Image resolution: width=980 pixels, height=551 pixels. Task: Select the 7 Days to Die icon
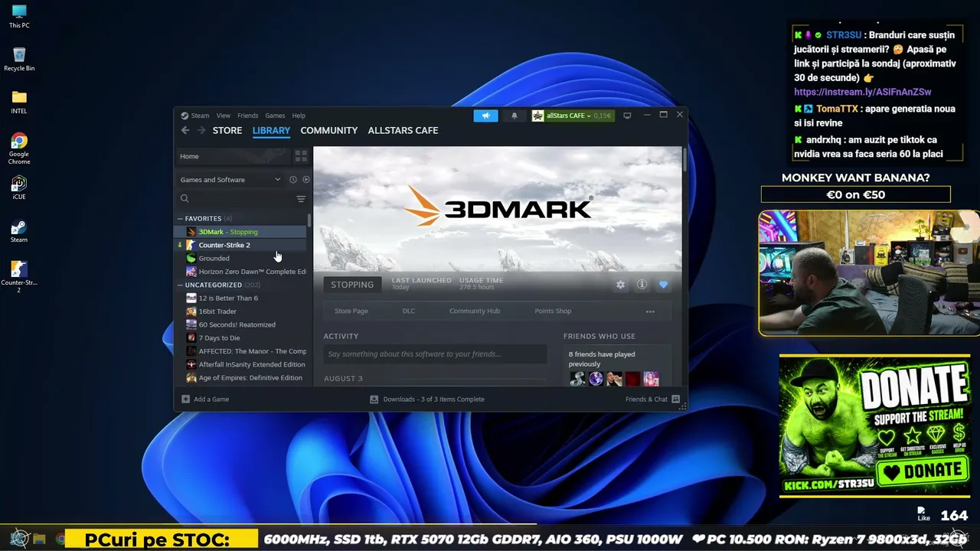[x=191, y=337]
